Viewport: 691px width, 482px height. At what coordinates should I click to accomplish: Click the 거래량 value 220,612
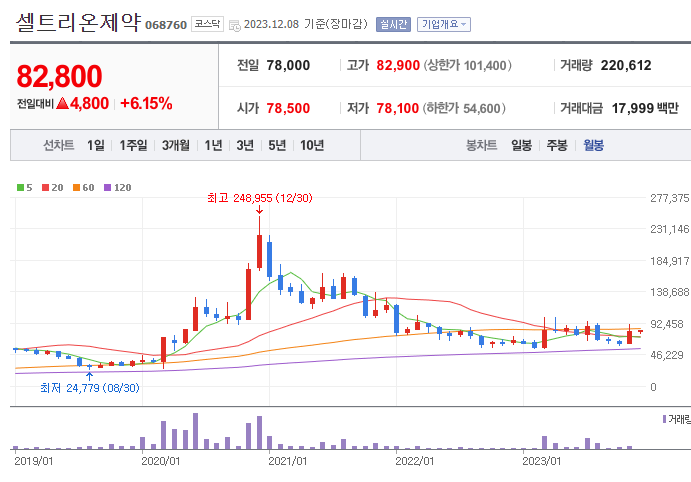tap(626, 66)
